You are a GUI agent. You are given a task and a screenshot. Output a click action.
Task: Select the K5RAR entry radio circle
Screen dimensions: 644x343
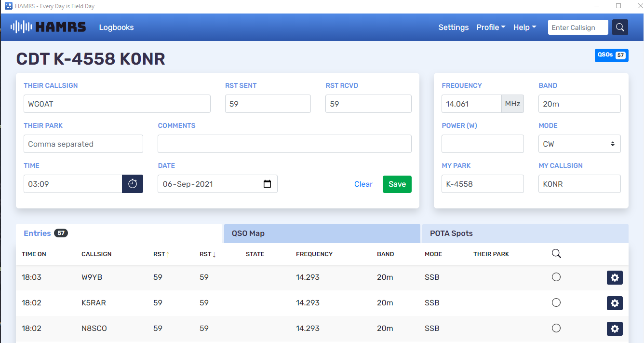(x=556, y=302)
